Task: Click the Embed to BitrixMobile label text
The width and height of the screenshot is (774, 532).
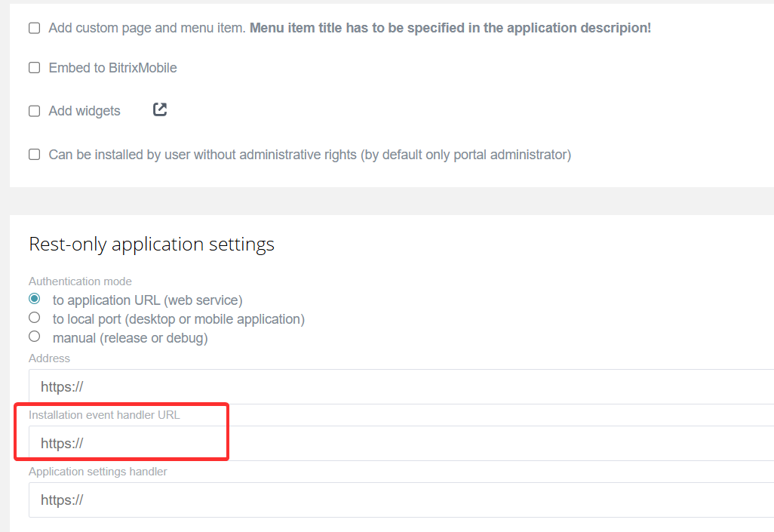Action: point(112,68)
